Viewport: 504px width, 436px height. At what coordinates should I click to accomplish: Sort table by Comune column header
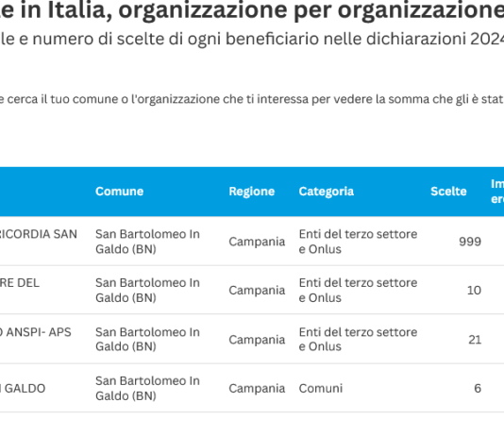click(x=119, y=192)
